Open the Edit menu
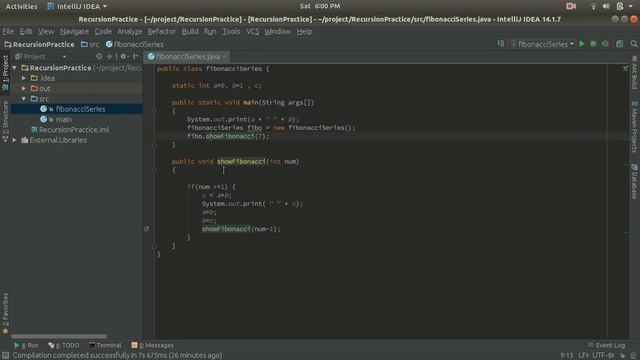 [26, 31]
